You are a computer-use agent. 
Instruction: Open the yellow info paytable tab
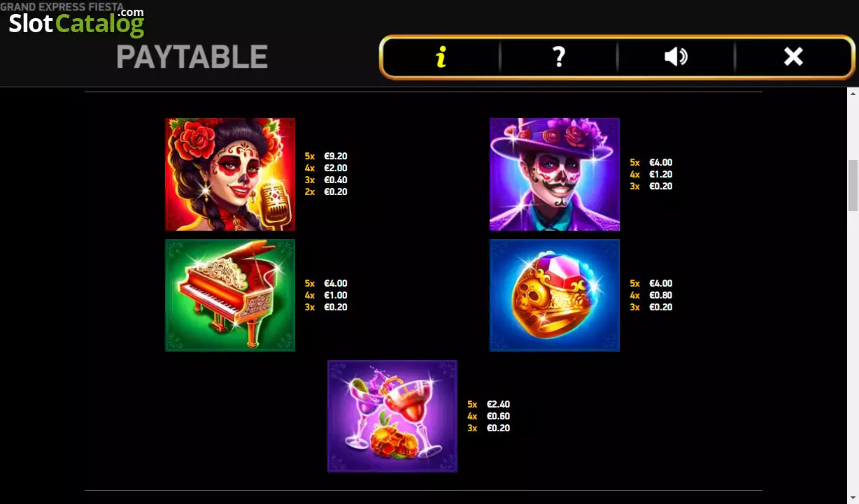(441, 57)
